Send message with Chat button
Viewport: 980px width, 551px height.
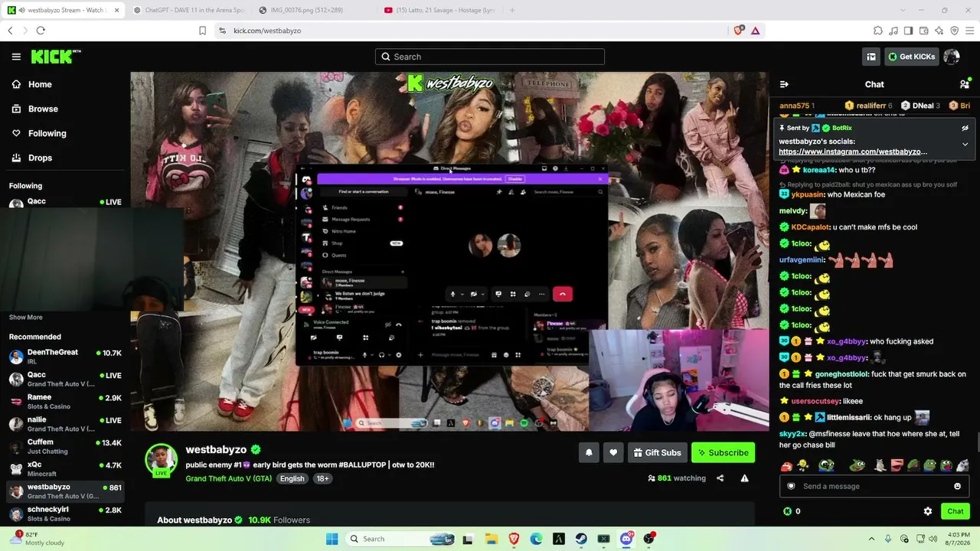[x=955, y=511]
